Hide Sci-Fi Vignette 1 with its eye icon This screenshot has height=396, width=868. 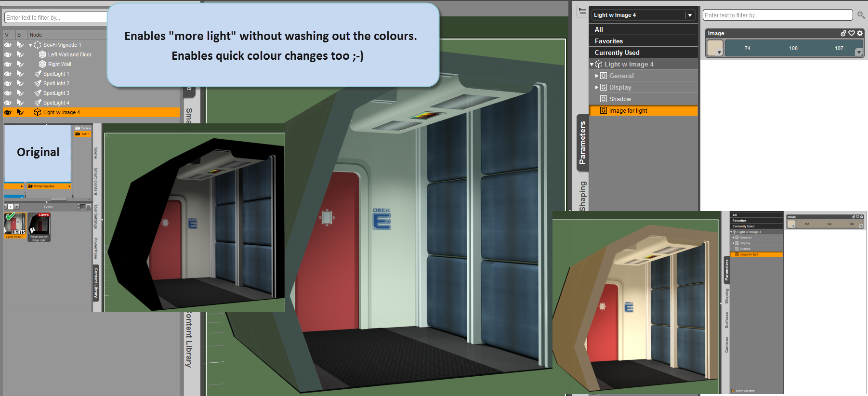click(8, 45)
